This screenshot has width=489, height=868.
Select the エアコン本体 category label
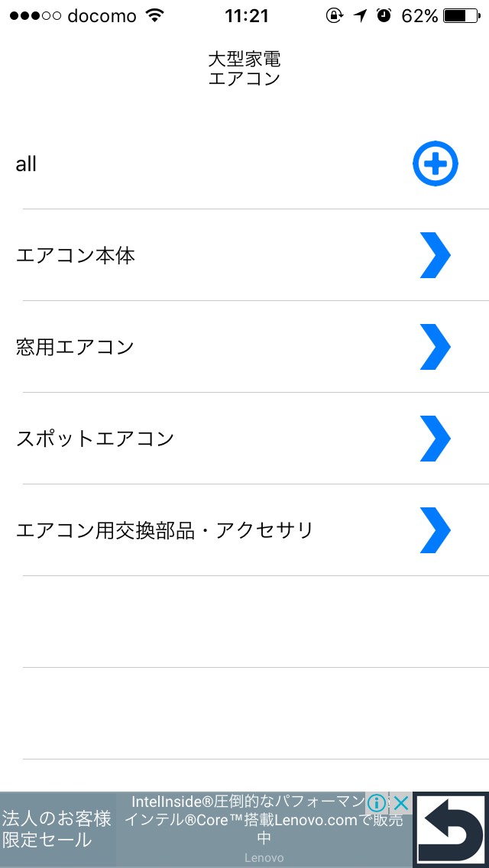click(x=76, y=255)
